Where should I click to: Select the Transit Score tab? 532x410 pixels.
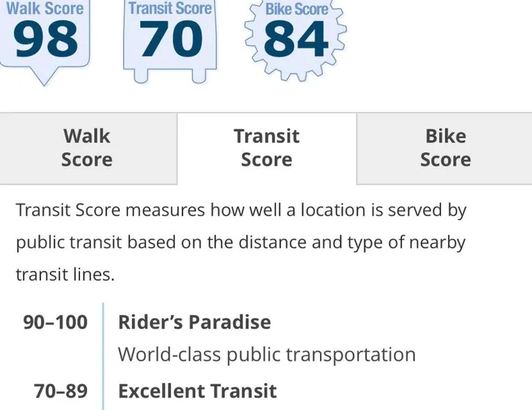coord(267,148)
